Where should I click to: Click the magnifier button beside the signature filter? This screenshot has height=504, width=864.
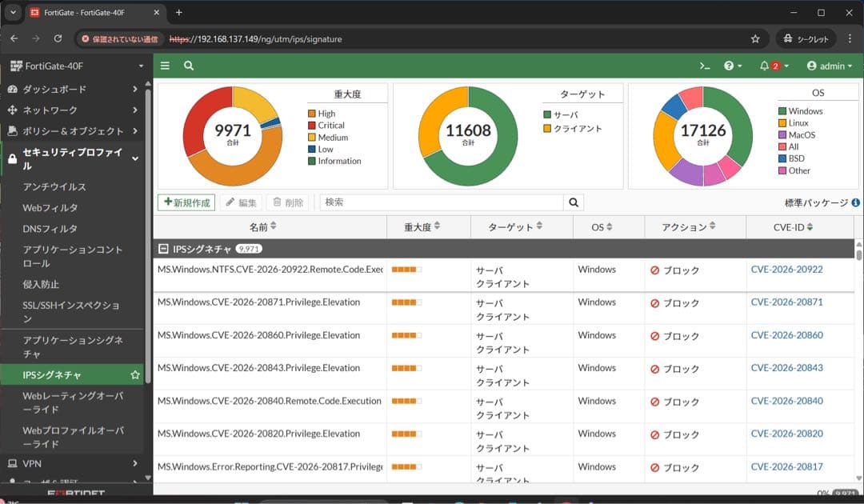click(574, 202)
